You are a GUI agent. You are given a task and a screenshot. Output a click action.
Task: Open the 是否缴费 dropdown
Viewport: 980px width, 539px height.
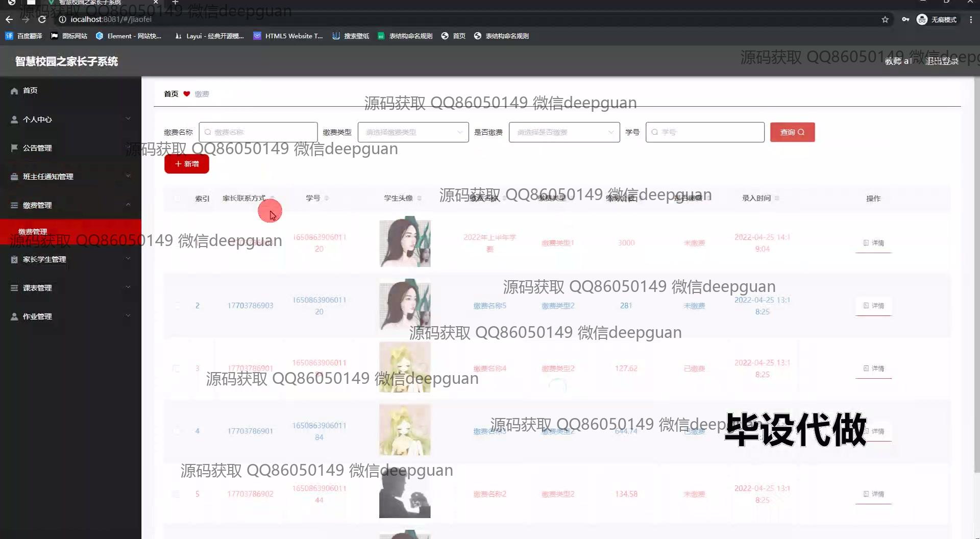coord(564,132)
